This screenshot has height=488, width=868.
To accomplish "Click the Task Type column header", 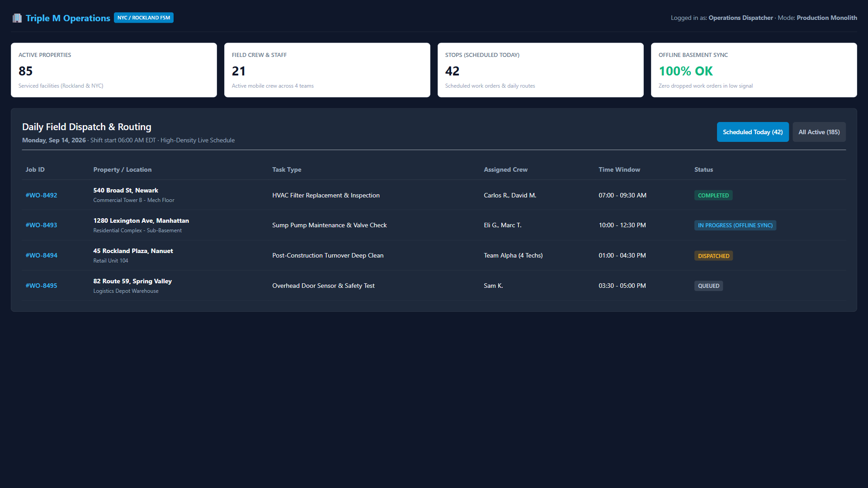I will point(287,169).
